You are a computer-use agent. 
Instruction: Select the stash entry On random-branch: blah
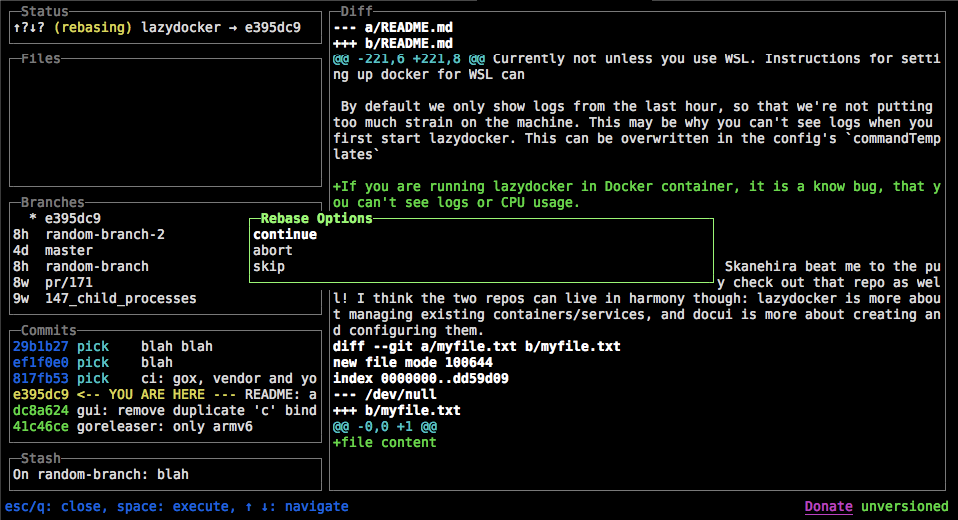coord(165,475)
